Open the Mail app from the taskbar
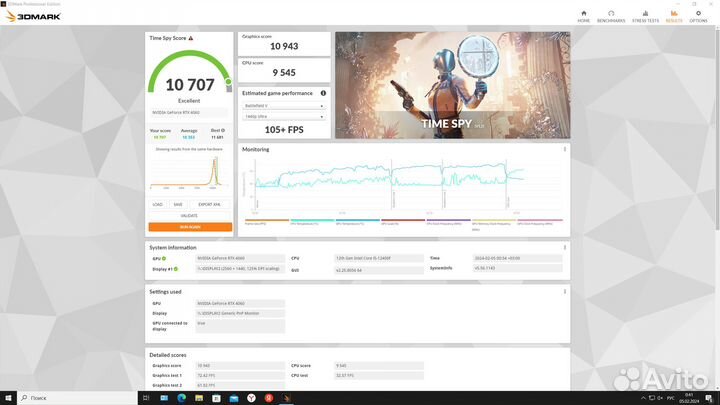720x405 pixels. pyautogui.click(x=234, y=398)
